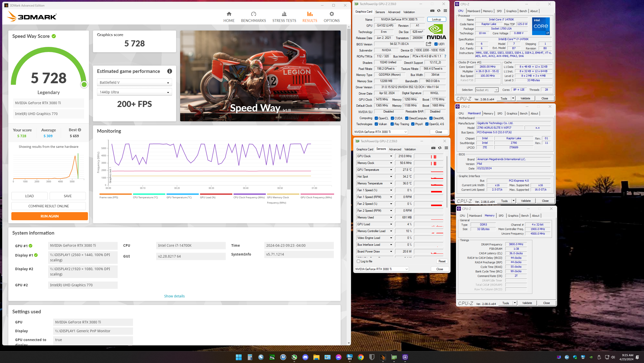Toggle the PhysX checkbox
Image resolution: width=644 pixels, height=363 pixels.
[413, 124]
